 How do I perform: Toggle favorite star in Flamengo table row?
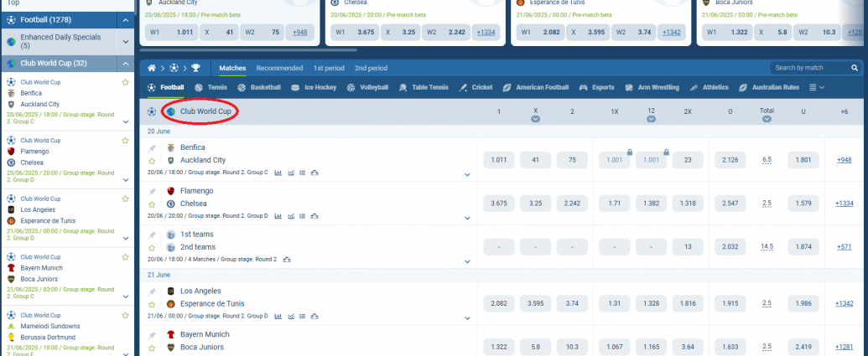click(151, 204)
